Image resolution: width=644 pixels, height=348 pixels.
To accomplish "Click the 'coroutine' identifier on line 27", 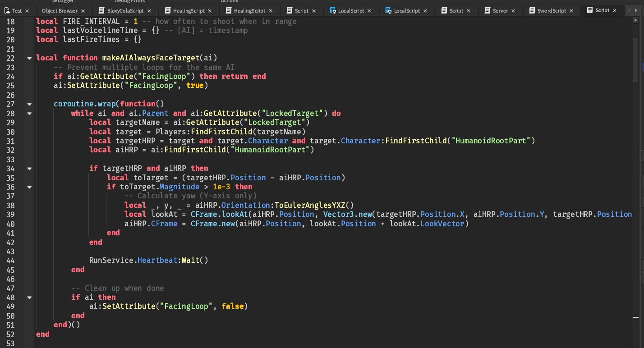I will (x=74, y=104).
